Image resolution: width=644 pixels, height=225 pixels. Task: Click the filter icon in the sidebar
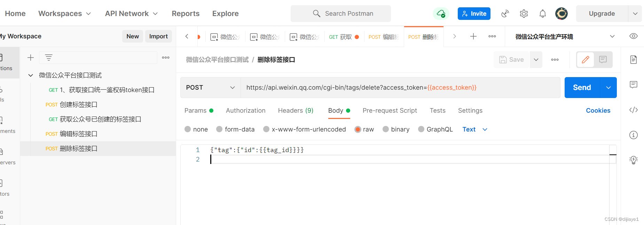[49, 58]
